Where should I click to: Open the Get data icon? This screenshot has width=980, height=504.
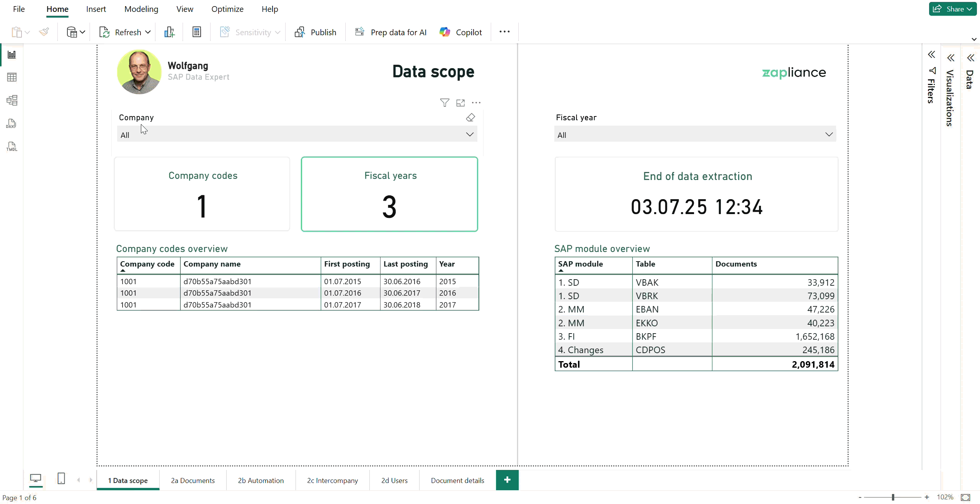[x=72, y=32]
